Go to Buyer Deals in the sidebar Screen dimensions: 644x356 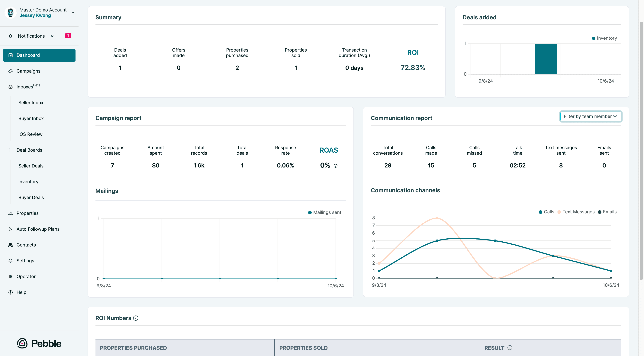click(31, 197)
